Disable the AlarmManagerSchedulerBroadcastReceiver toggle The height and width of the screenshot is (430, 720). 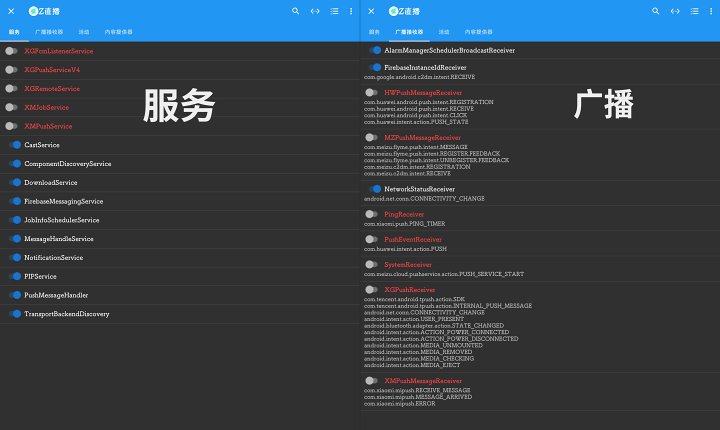375,50
